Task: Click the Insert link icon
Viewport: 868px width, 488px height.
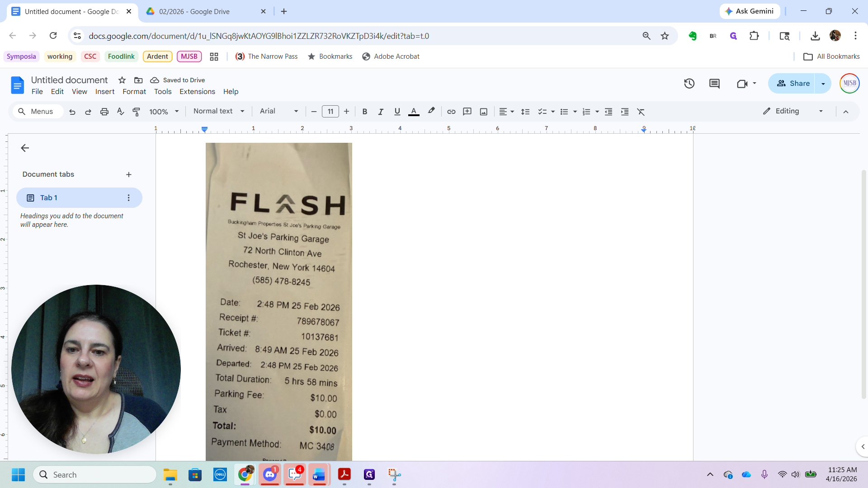Action: click(x=451, y=112)
